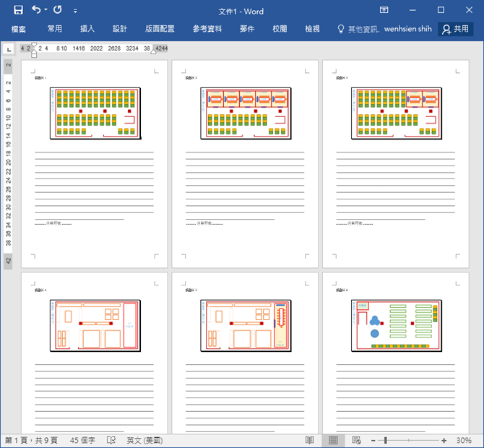The image size is (484, 448).
Task: Click the page break marker on page 3
Action: pos(355,223)
